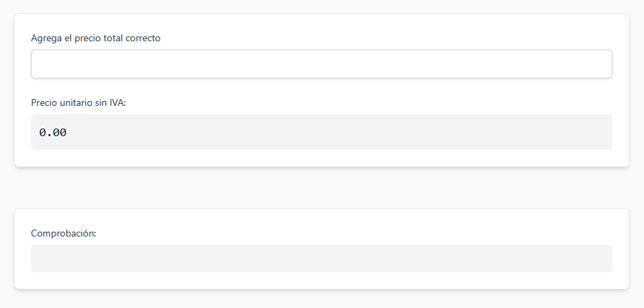The image size is (644, 308).
Task: Click the white card padding below the 0.00 box
Action: click(x=321, y=158)
